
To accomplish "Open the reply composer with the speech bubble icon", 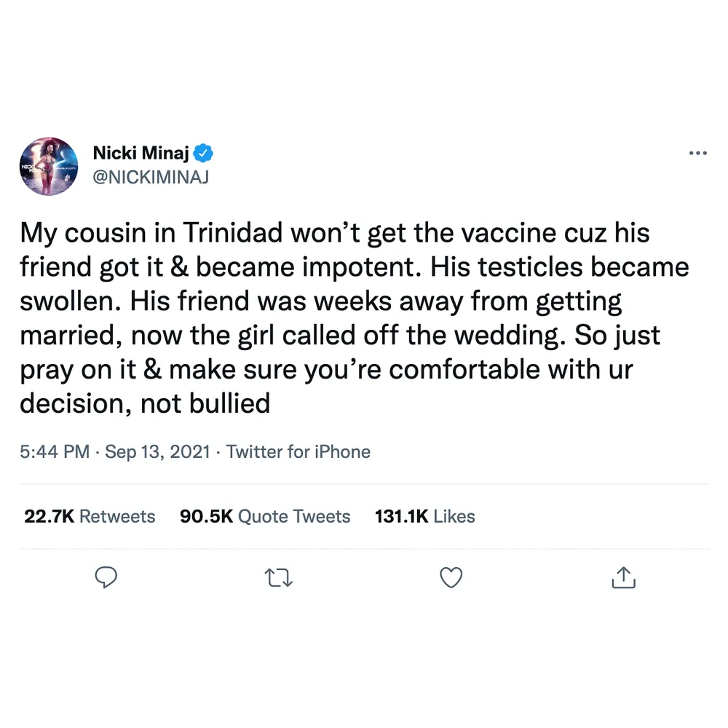I will pyautogui.click(x=106, y=577).
